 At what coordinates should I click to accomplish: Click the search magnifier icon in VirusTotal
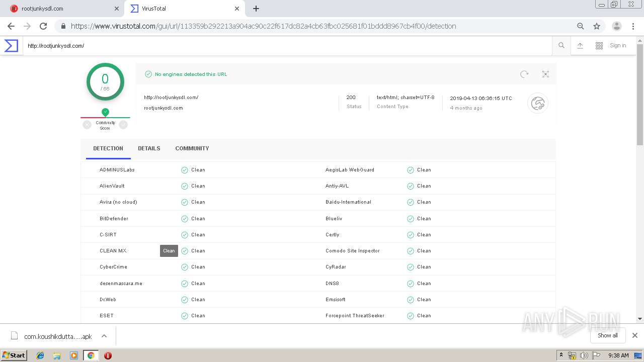(561, 46)
